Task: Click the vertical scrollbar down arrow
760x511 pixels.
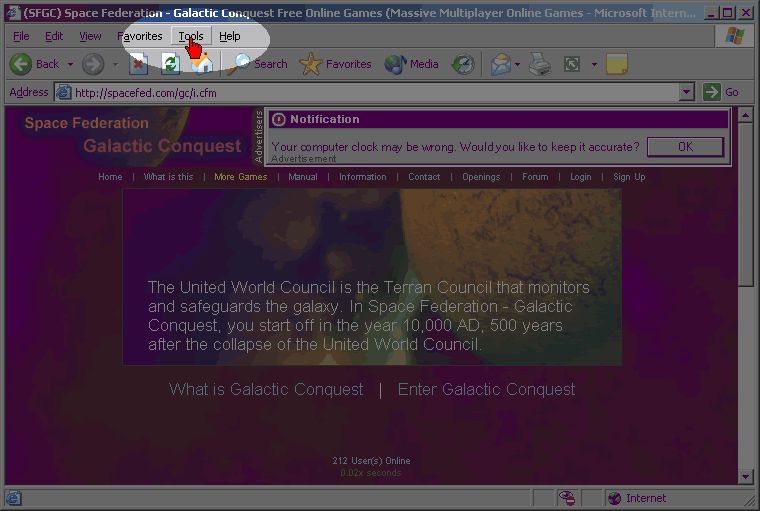Action: tap(745, 476)
